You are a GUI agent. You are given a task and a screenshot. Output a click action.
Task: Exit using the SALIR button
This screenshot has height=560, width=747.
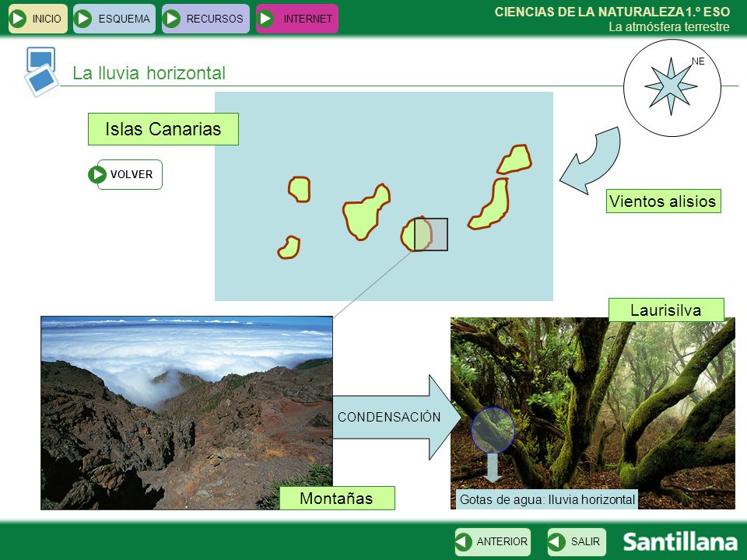[x=577, y=541]
